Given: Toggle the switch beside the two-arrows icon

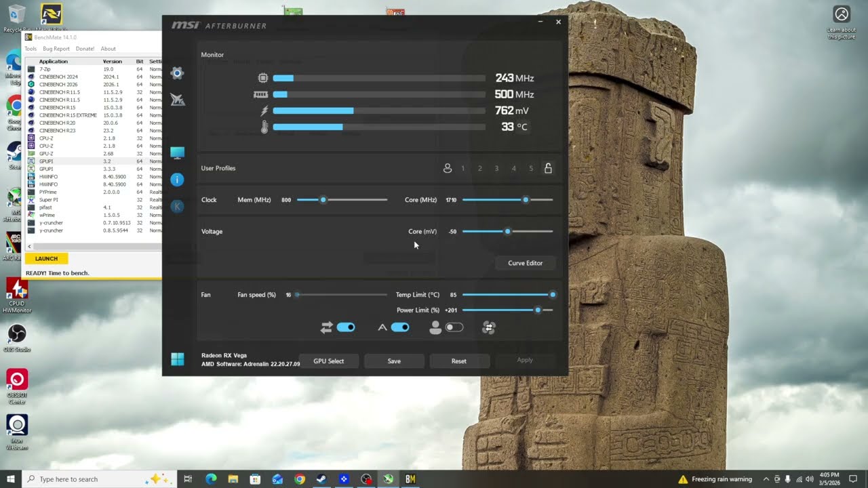Looking at the screenshot, I should click(346, 327).
